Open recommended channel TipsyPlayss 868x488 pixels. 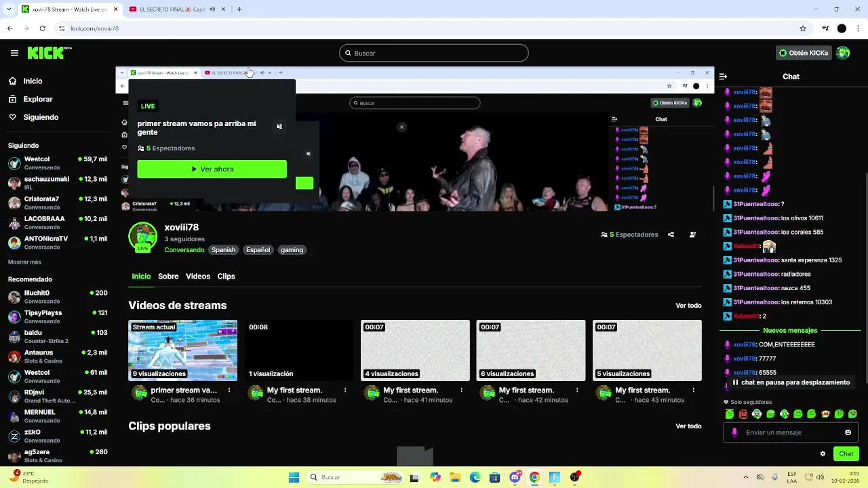click(x=58, y=317)
